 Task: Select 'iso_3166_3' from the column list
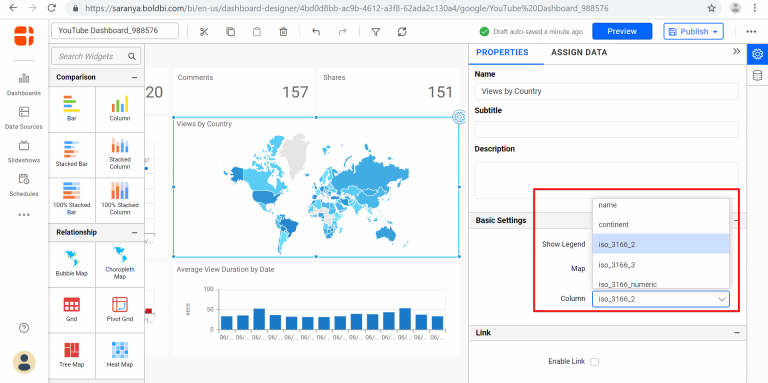click(x=661, y=264)
